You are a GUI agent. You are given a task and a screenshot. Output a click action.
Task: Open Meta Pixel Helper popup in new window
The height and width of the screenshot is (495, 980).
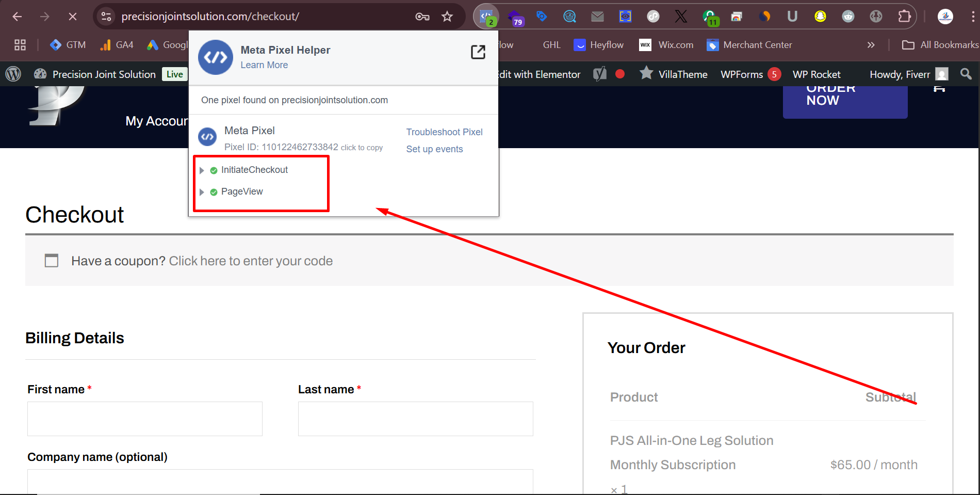(x=478, y=52)
